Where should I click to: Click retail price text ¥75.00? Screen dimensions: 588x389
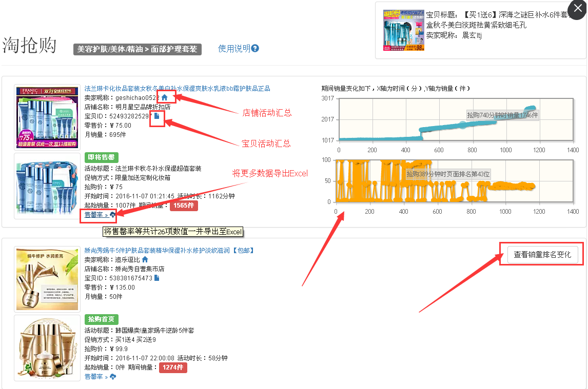(121, 126)
